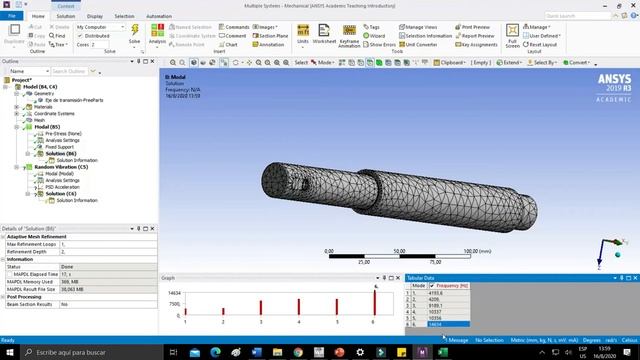Open the Extend selection menu
Screen dimensions: 640x360
click(509, 62)
